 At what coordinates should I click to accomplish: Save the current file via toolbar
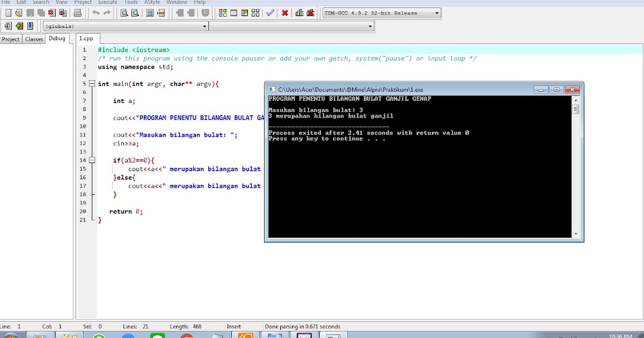coord(30,13)
